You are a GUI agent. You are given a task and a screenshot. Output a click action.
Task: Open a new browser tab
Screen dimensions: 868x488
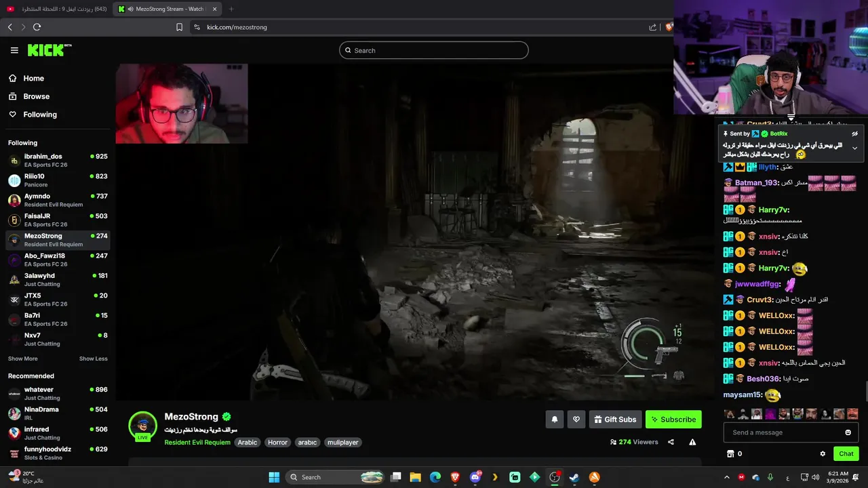point(231,9)
